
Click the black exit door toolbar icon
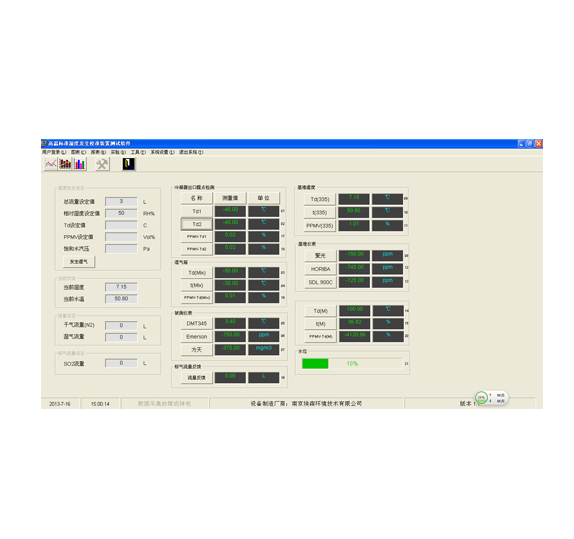128,164
